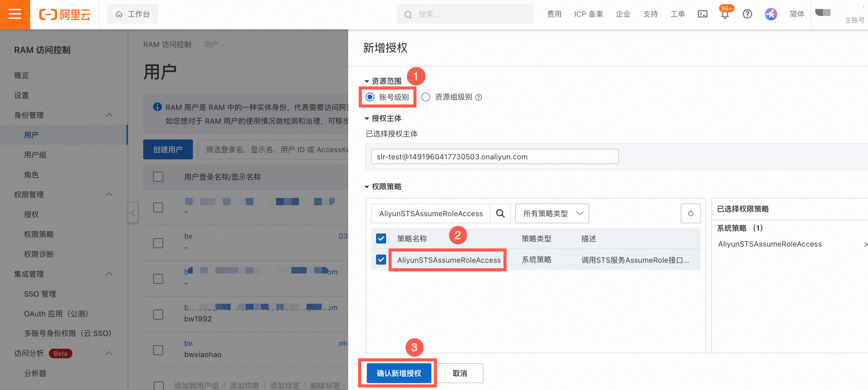868x390 pixels.
Task: Click the info icon in the RAM user notice
Action: (x=157, y=107)
